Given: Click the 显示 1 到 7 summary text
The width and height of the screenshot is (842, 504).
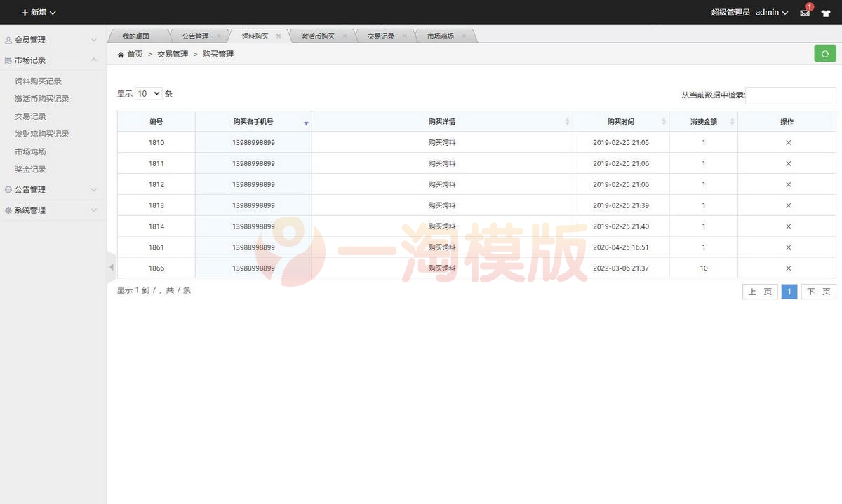Looking at the screenshot, I should click(x=154, y=290).
